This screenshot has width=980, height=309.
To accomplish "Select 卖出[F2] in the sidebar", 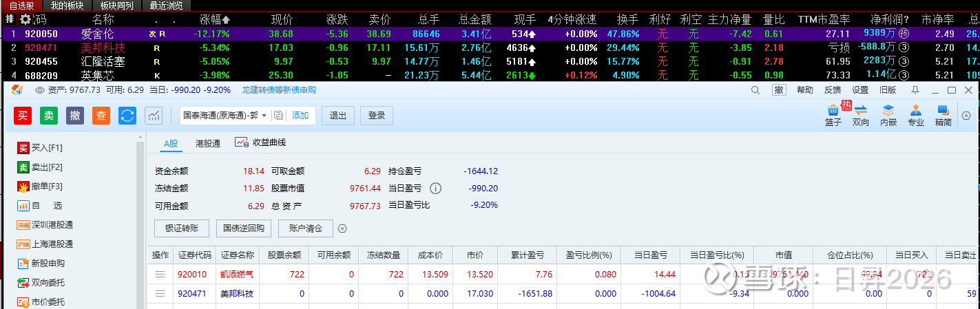I will click(40, 167).
